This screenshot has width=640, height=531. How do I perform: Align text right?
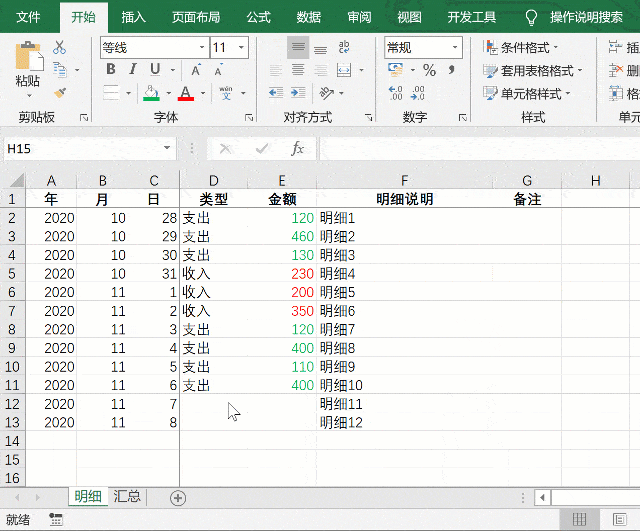click(x=320, y=70)
